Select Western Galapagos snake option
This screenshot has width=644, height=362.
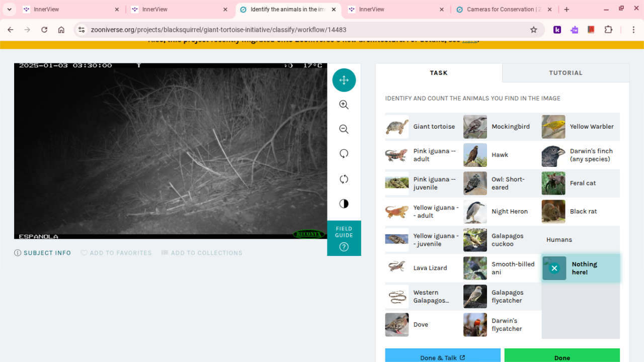pyautogui.click(x=424, y=296)
